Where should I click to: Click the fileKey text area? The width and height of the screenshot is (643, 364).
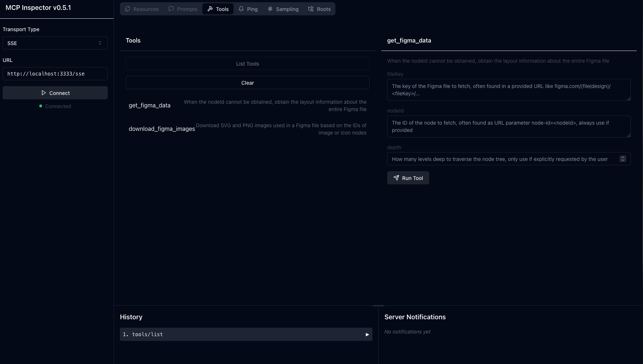click(x=509, y=90)
